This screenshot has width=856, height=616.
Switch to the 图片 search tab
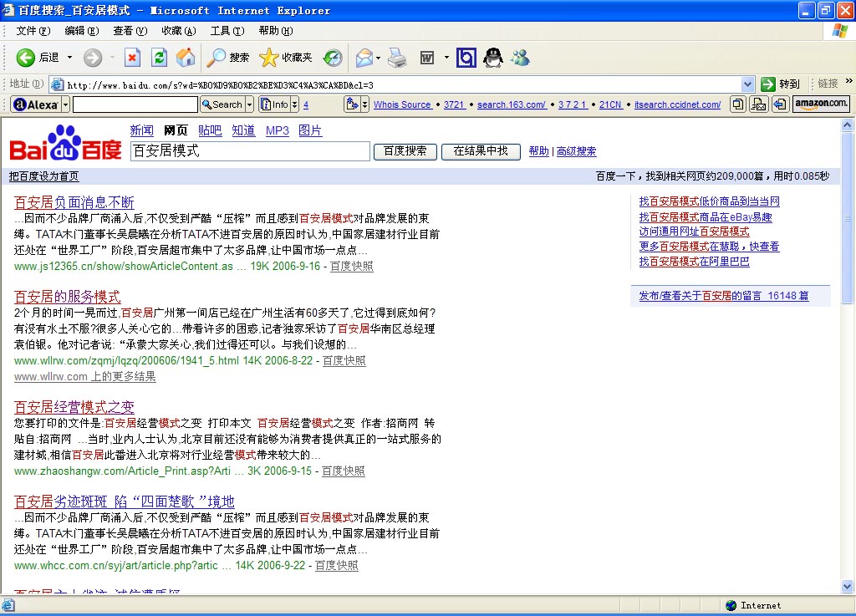310,130
